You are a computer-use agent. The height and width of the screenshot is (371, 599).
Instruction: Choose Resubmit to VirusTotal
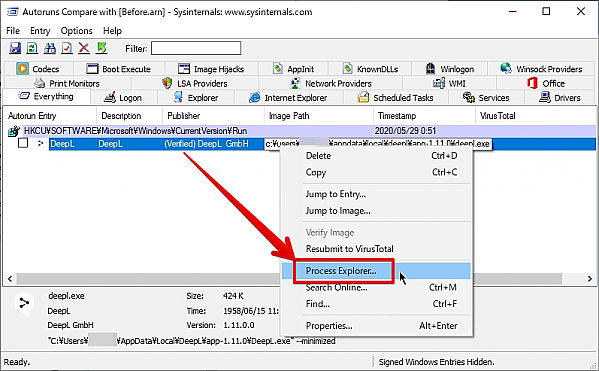[x=376, y=249]
